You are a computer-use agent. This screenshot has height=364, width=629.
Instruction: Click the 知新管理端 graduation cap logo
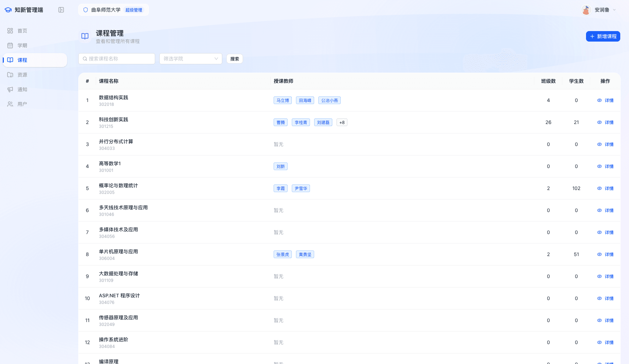8,10
